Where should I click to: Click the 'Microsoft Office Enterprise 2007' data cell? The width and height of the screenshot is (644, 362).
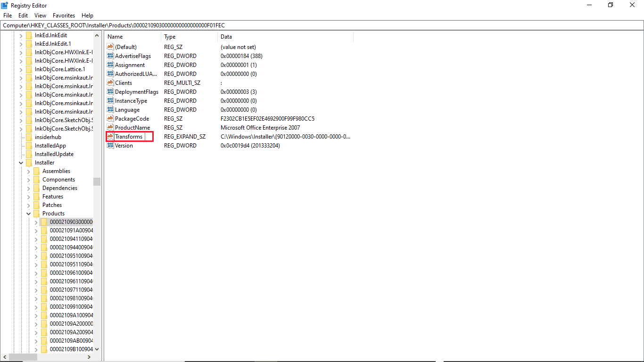(260, 128)
